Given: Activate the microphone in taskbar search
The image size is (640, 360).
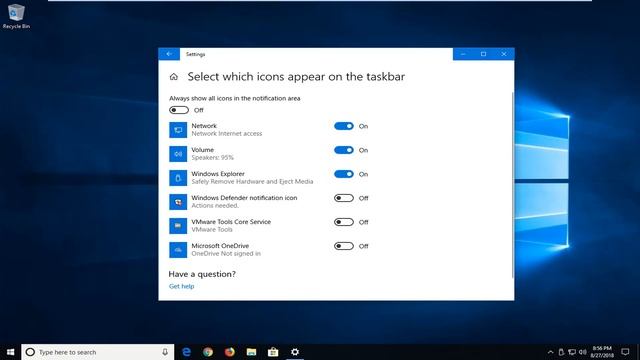Looking at the screenshot, I should 165,352.
